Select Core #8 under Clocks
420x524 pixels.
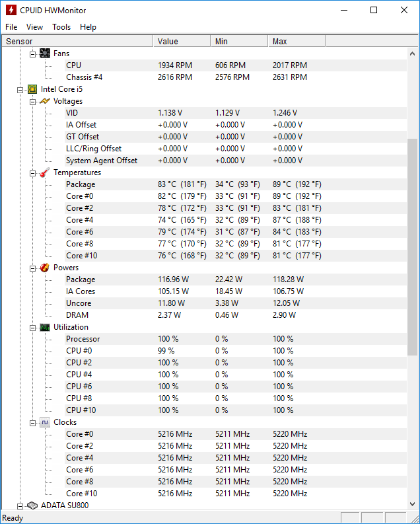(x=236, y=482)
